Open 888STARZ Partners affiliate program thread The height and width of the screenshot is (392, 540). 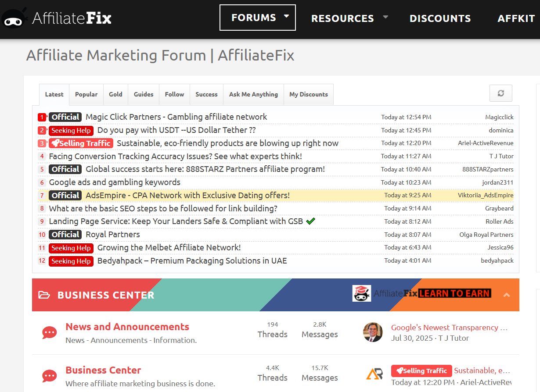205,169
